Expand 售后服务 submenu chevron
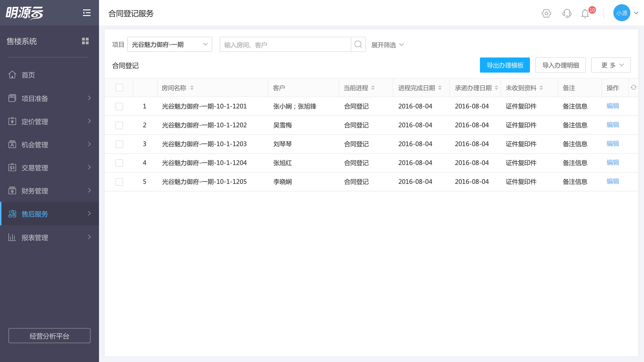The width and height of the screenshot is (644, 362). tap(89, 214)
